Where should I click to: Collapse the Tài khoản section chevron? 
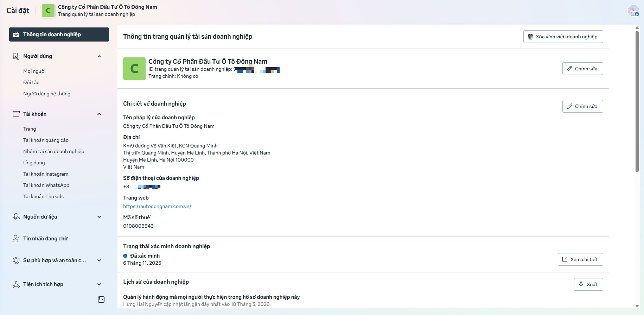(99, 114)
